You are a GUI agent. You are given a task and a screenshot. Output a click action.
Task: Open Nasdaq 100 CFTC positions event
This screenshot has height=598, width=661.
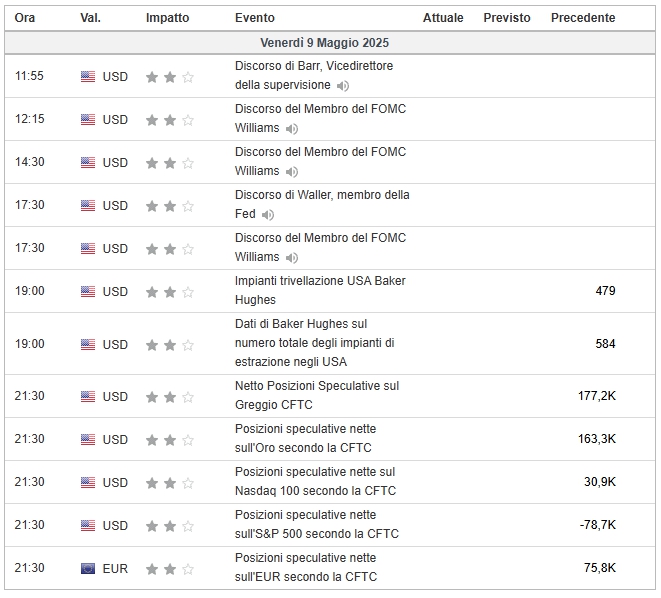click(x=315, y=481)
